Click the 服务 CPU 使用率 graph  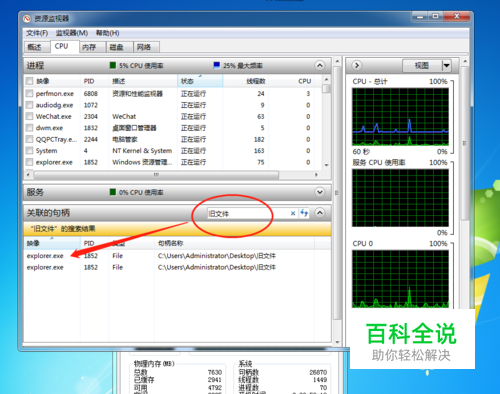(x=400, y=198)
